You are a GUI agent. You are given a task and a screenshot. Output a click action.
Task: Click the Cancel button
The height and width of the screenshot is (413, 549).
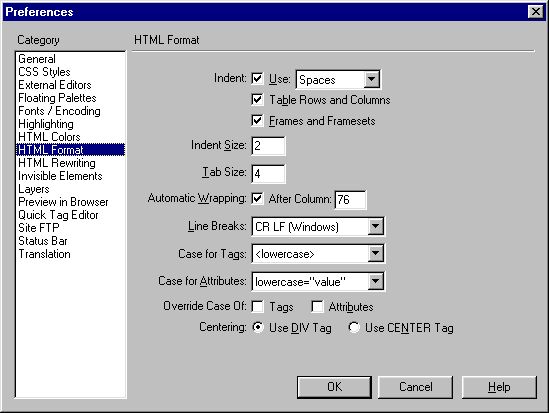tap(416, 387)
